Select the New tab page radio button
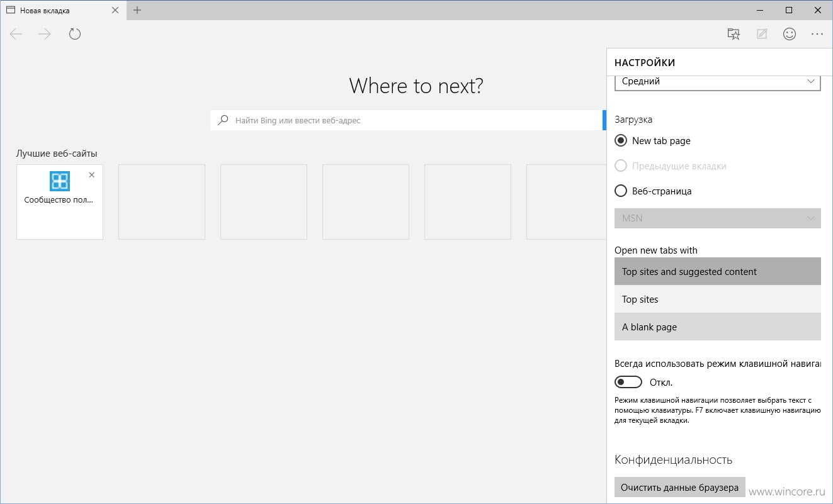 [x=621, y=141]
